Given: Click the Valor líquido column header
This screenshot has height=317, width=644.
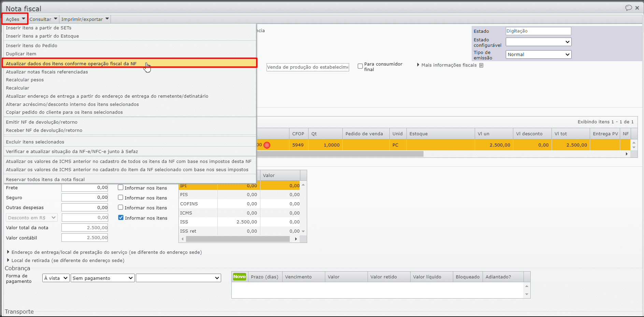Looking at the screenshot, I should click(431, 277).
